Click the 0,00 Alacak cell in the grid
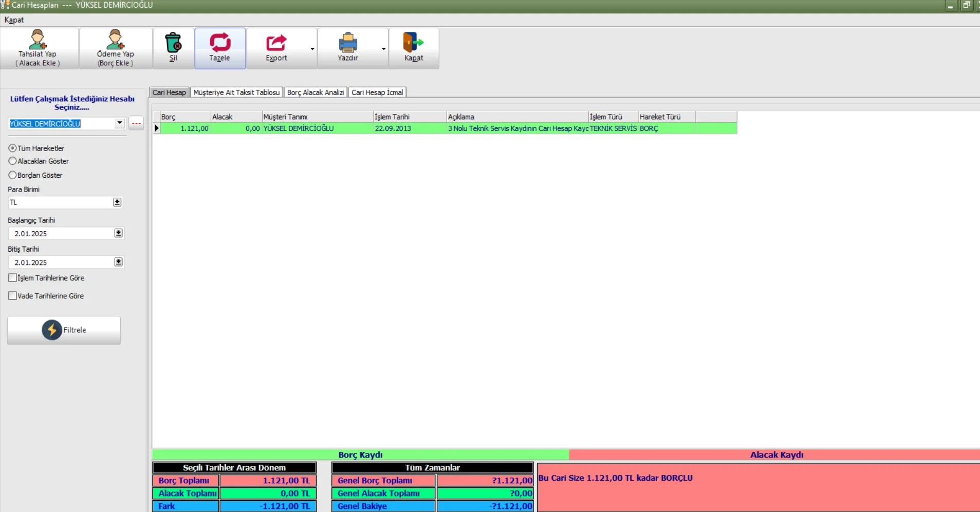The image size is (980, 512). click(x=236, y=128)
